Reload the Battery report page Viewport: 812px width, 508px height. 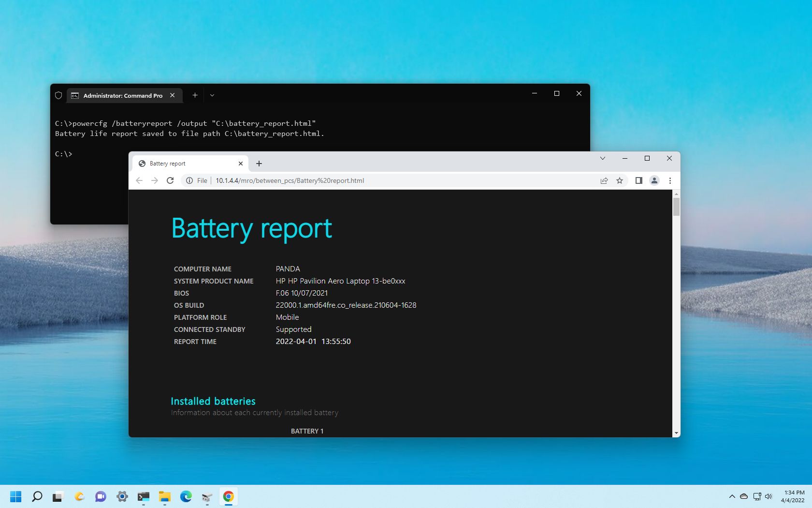coord(170,180)
